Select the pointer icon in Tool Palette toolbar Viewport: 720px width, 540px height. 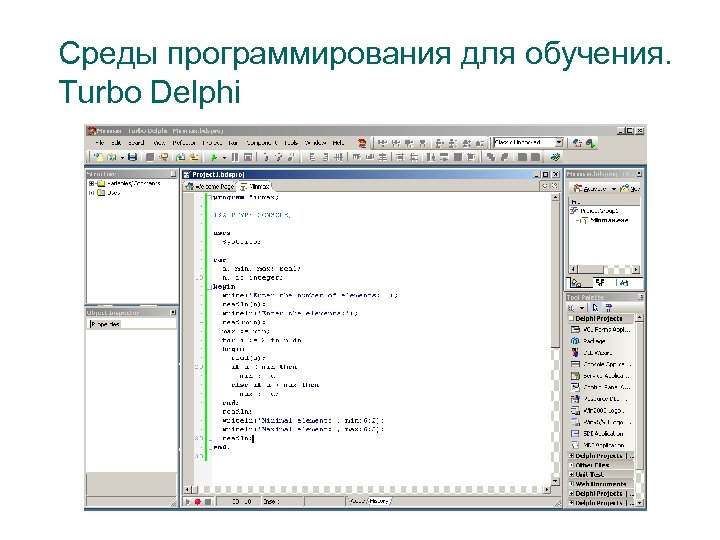tap(595, 308)
